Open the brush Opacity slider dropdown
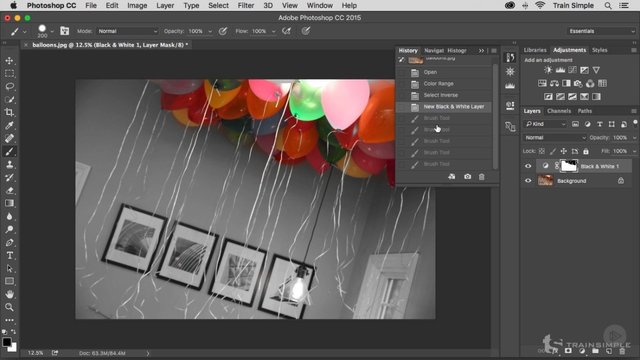 210,31
